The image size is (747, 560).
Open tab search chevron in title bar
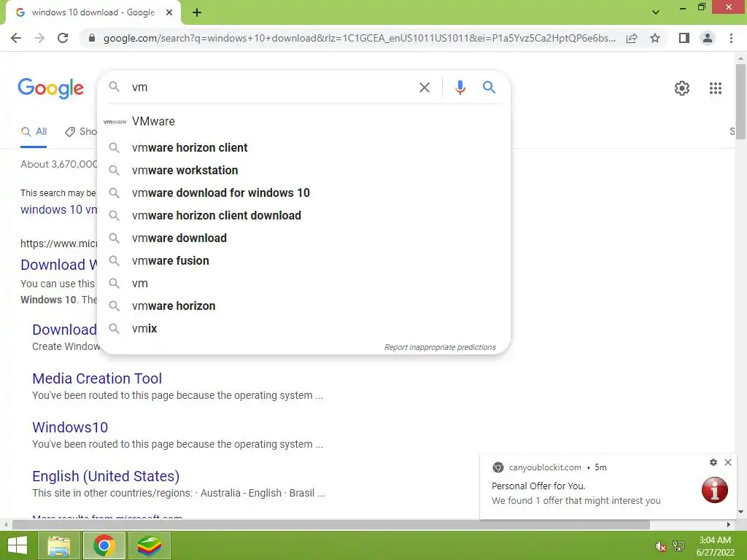click(x=656, y=12)
